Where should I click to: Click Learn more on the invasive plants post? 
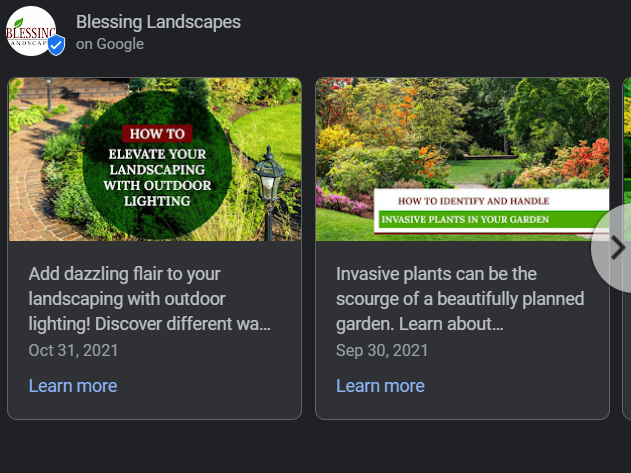point(380,386)
